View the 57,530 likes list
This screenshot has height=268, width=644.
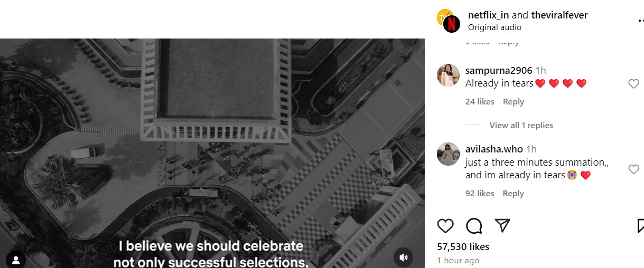pyautogui.click(x=463, y=246)
